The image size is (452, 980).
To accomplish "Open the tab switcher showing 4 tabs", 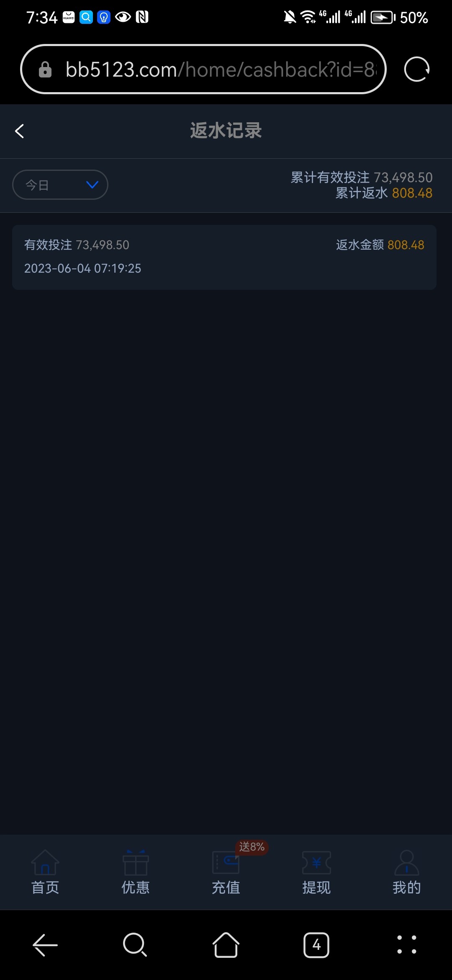I will pos(316,945).
